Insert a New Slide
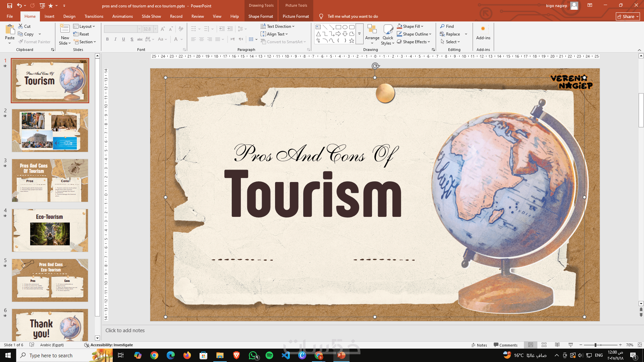The width and height of the screenshot is (644, 362). point(64,30)
